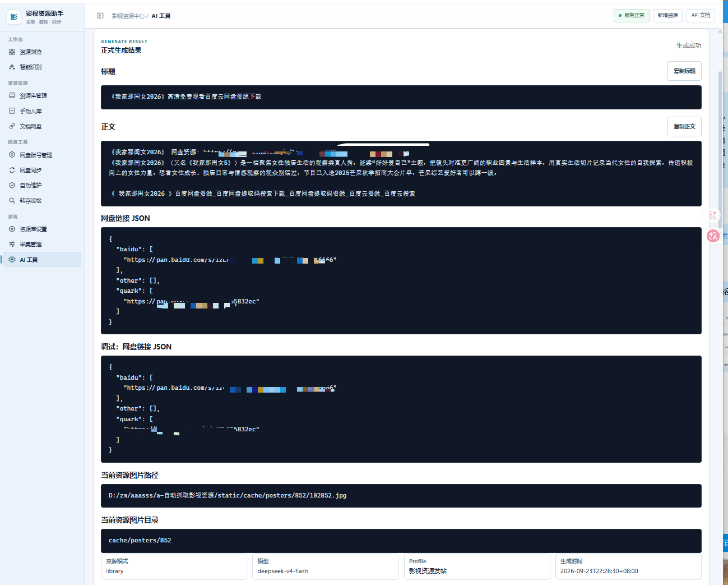
Task: Click the 采集管理 sliders icon
Action: pyautogui.click(x=12, y=245)
